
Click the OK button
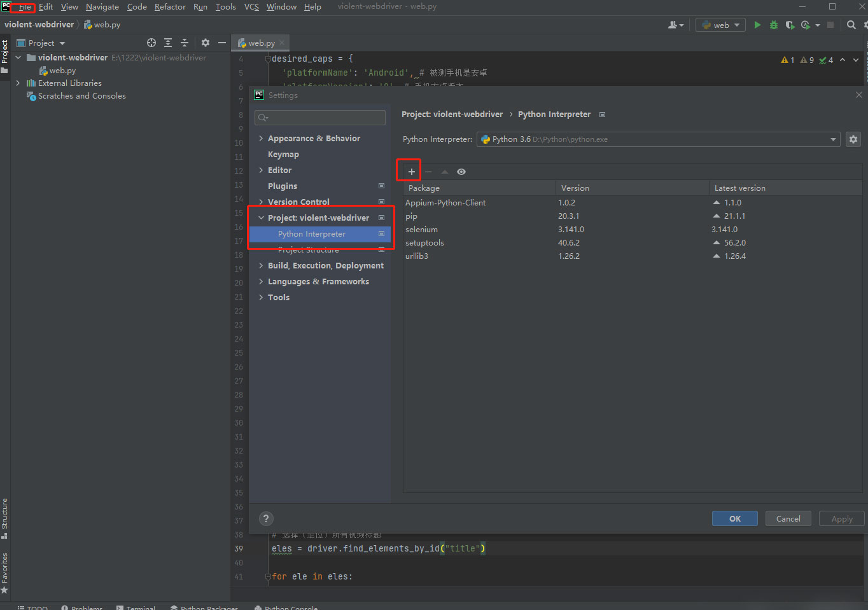coord(735,518)
